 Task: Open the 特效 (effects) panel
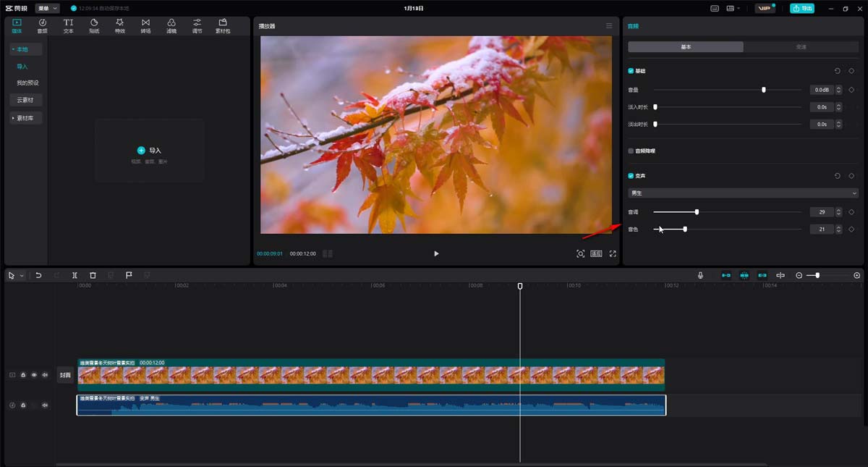click(x=120, y=26)
